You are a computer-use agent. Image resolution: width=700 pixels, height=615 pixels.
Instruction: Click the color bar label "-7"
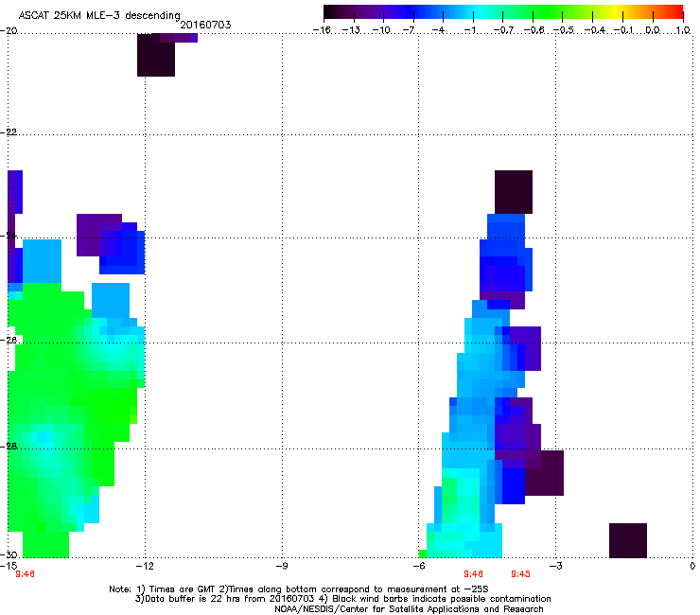(x=409, y=30)
